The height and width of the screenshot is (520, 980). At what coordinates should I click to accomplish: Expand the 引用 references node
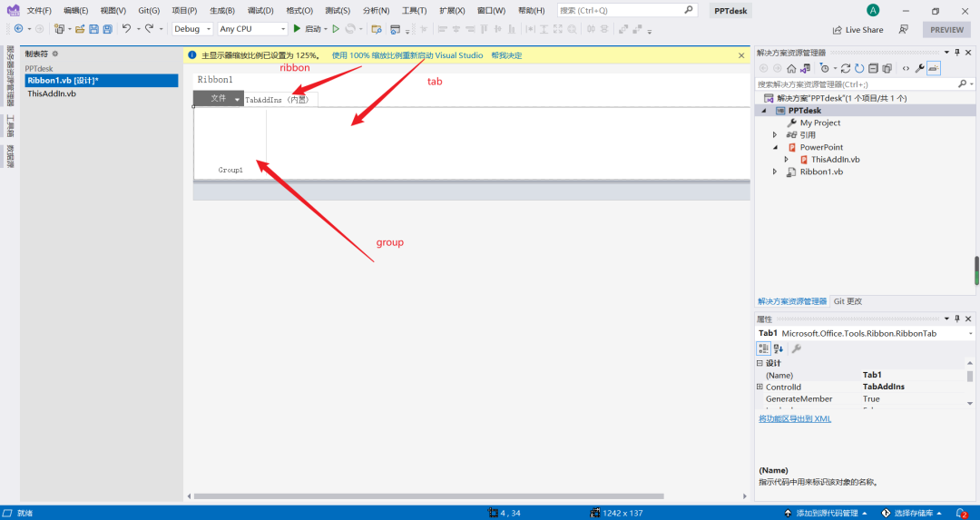coord(775,135)
